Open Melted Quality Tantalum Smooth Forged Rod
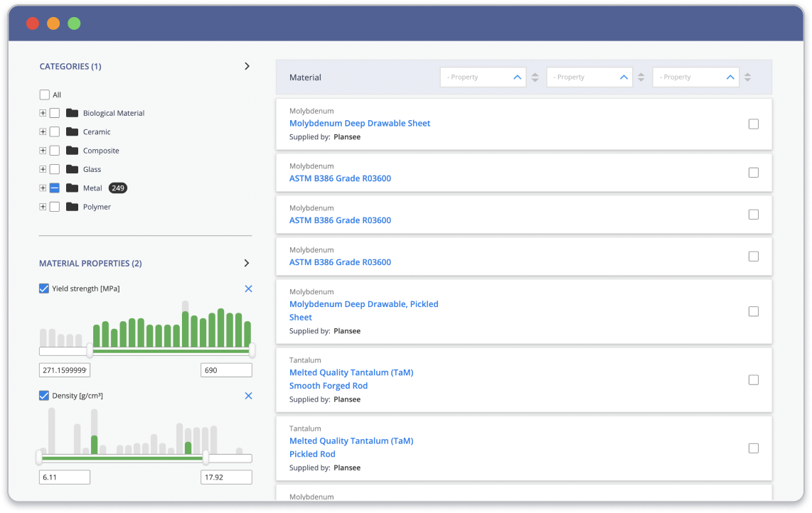 point(351,379)
